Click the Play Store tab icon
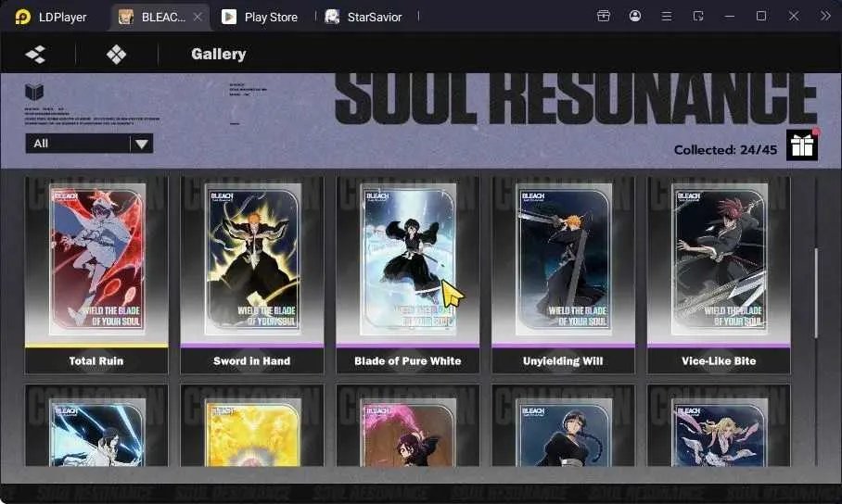842x504 pixels. tap(229, 17)
